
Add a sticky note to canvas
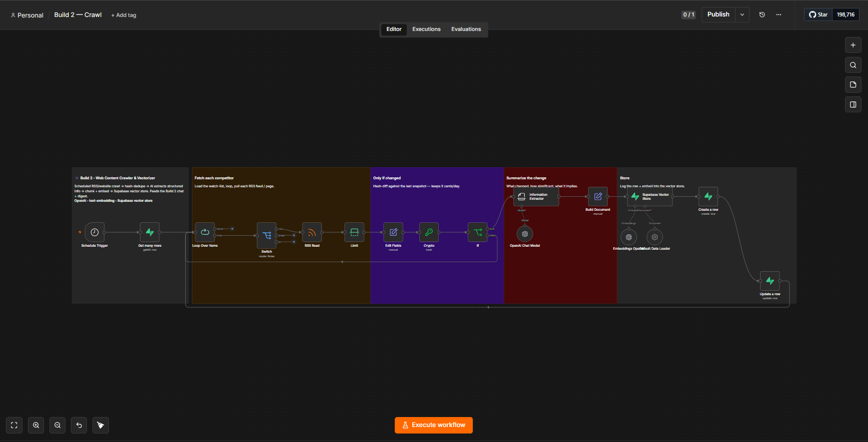point(853,84)
